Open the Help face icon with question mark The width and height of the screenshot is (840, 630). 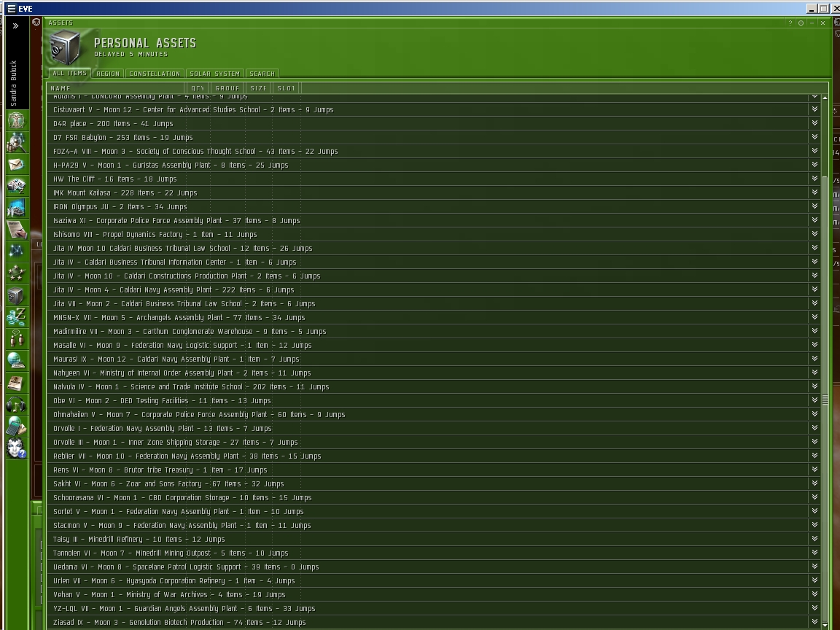(x=16, y=449)
